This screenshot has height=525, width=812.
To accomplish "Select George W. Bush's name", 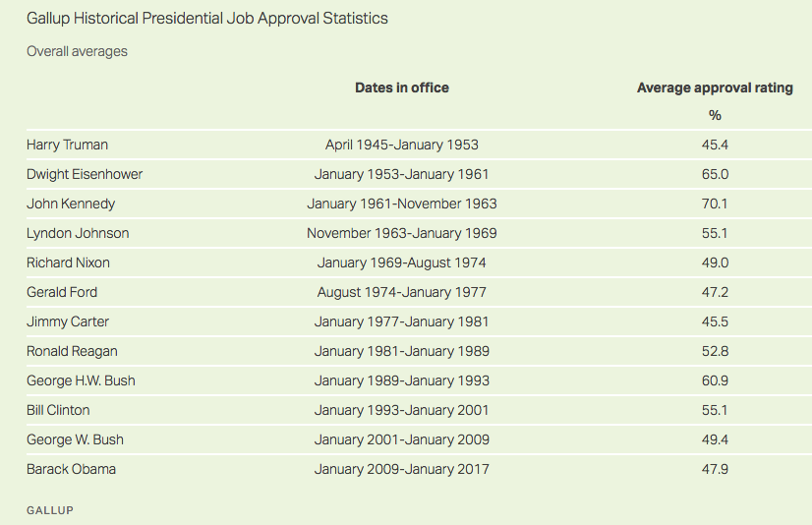I will [x=75, y=439].
